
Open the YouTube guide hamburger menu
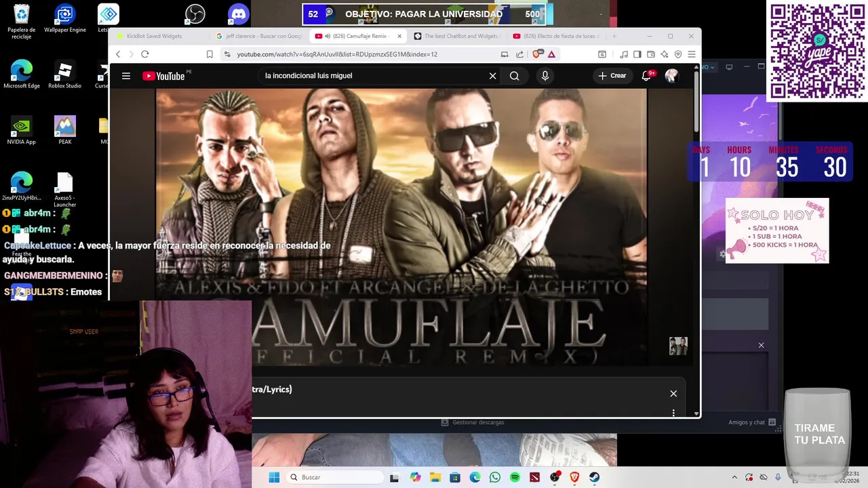tap(125, 76)
